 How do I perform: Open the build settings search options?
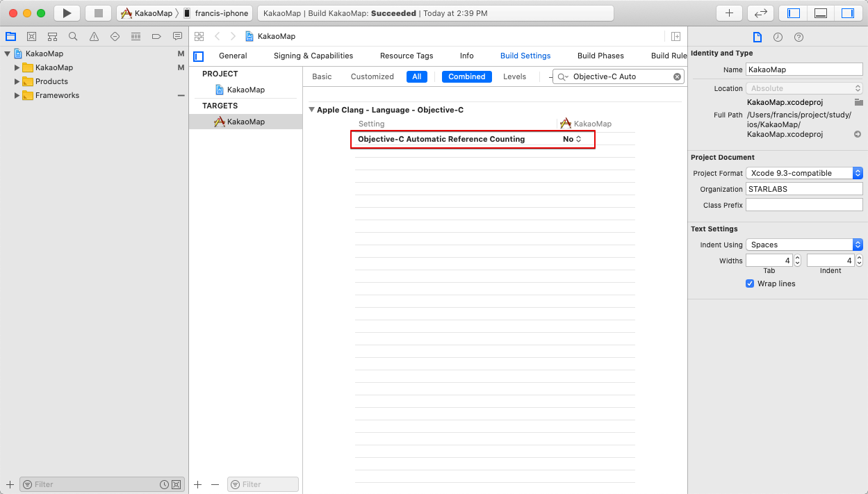click(x=562, y=76)
